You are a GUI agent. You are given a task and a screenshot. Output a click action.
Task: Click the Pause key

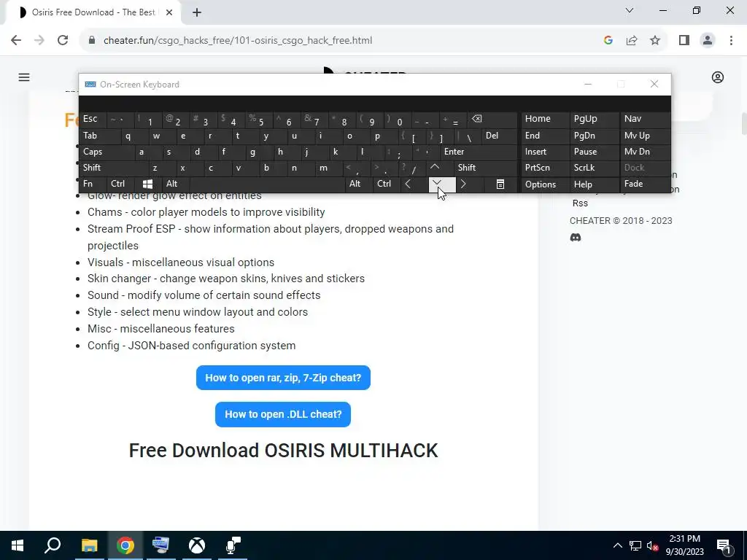coord(595,152)
